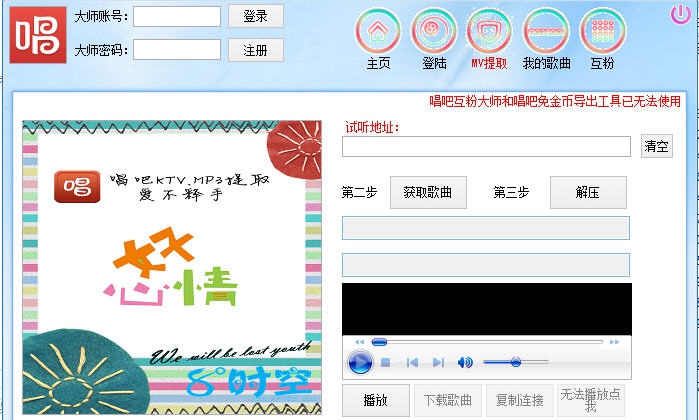Click the media player seek bar
Viewport: 699px width, 420px height.
tap(487, 342)
